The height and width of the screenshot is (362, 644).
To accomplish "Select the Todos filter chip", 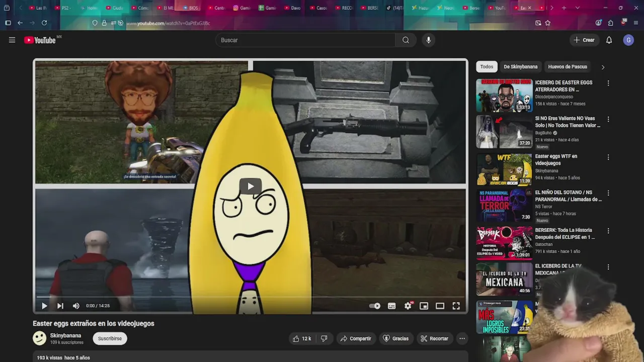I will 487,66.
